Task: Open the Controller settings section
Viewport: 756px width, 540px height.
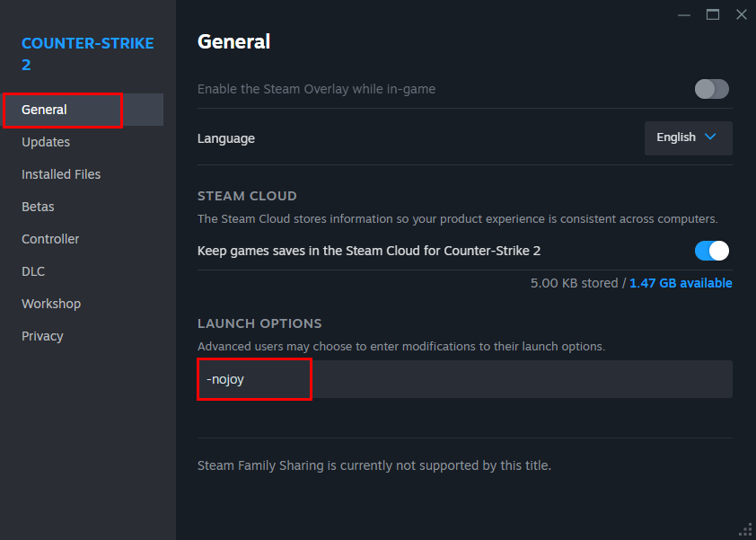Action: click(50, 239)
